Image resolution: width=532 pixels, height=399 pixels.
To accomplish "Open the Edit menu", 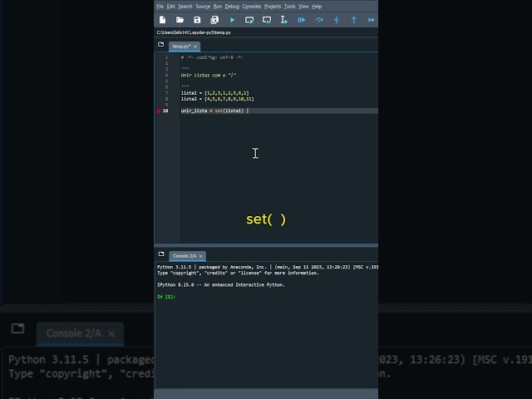I will [x=170, y=6].
